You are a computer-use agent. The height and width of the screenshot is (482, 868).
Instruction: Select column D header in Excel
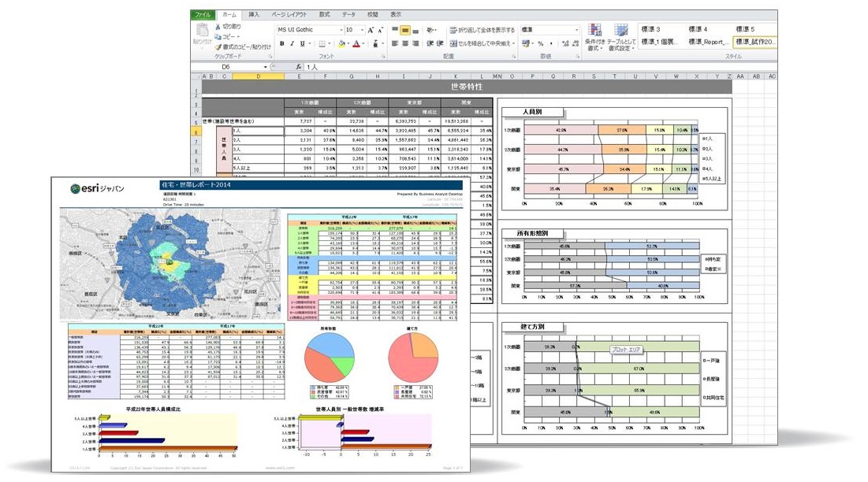tap(258, 76)
